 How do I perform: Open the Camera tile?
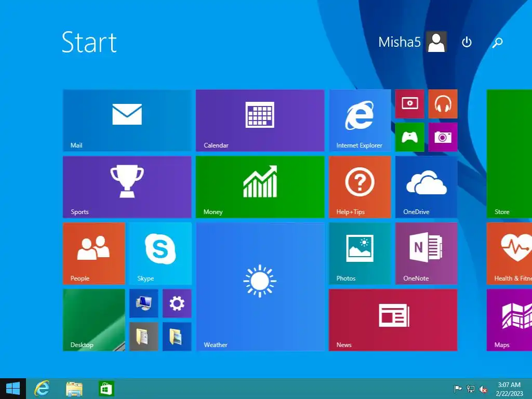(443, 137)
